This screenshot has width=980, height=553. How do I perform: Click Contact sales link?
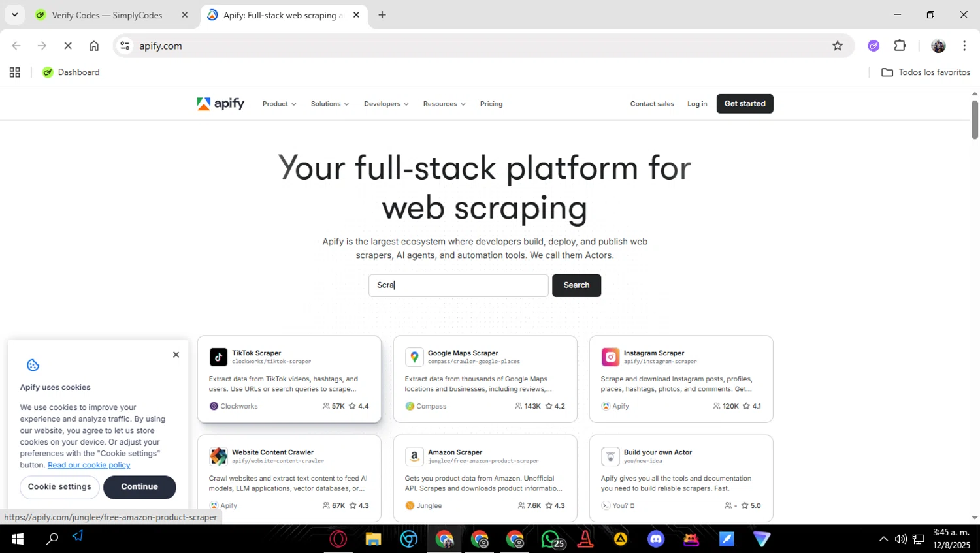(x=652, y=104)
